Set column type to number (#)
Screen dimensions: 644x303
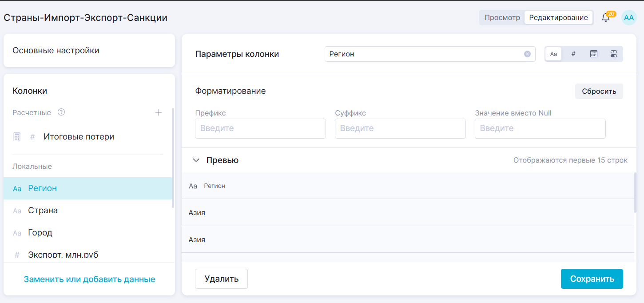pyautogui.click(x=573, y=54)
